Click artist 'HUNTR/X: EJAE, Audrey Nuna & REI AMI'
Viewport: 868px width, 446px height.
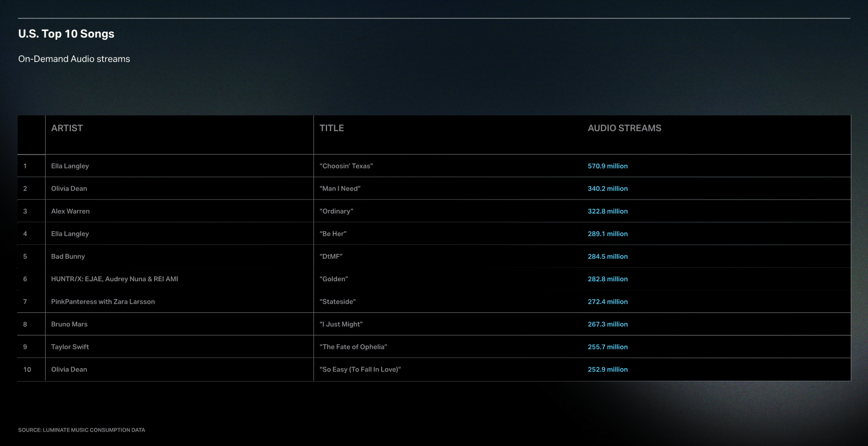coord(115,279)
